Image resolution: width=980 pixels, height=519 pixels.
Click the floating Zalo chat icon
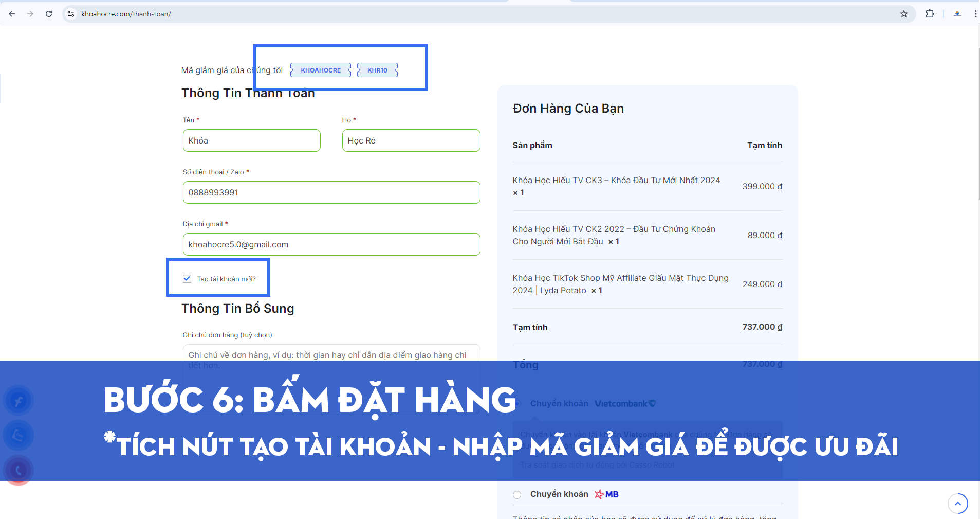(19, 436)
